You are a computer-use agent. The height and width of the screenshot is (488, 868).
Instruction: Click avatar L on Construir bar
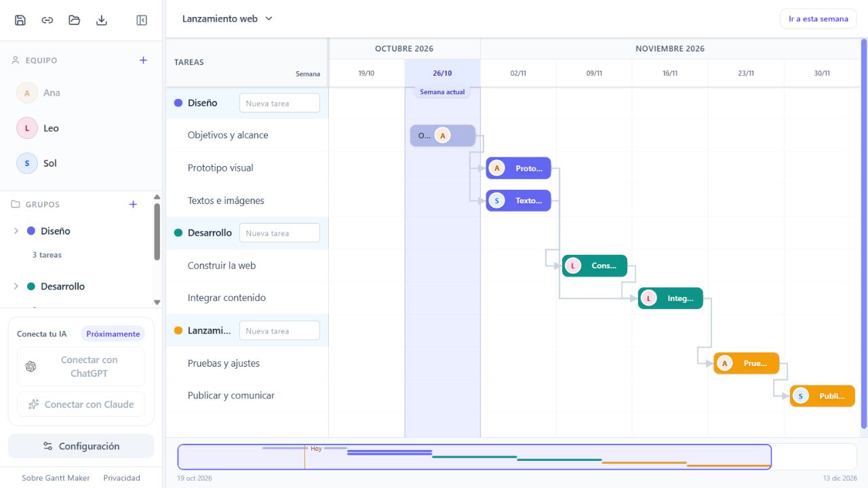tap(573, 266)
